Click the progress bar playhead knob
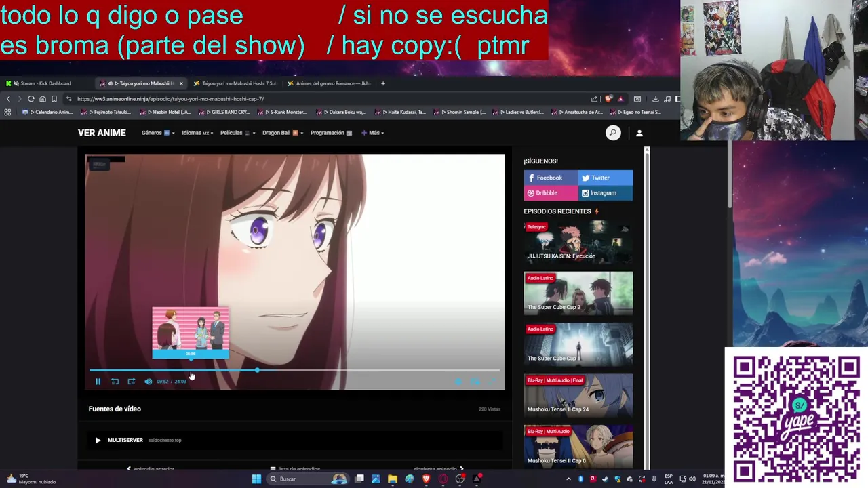 tap(257, 370)
